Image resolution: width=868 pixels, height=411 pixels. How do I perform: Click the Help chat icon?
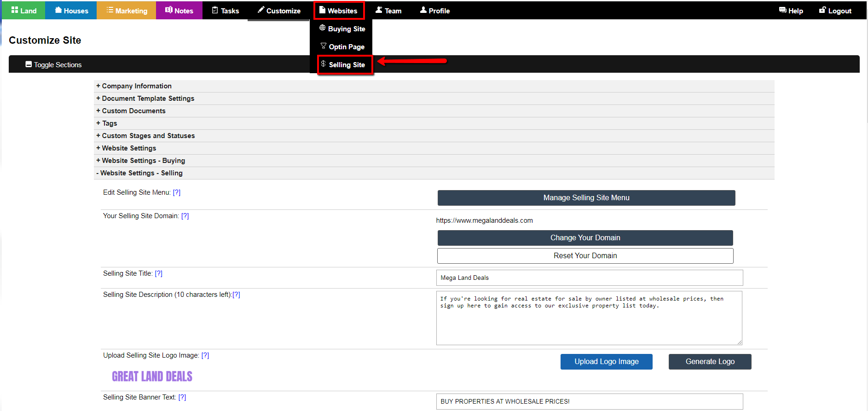tap(782, 10)
